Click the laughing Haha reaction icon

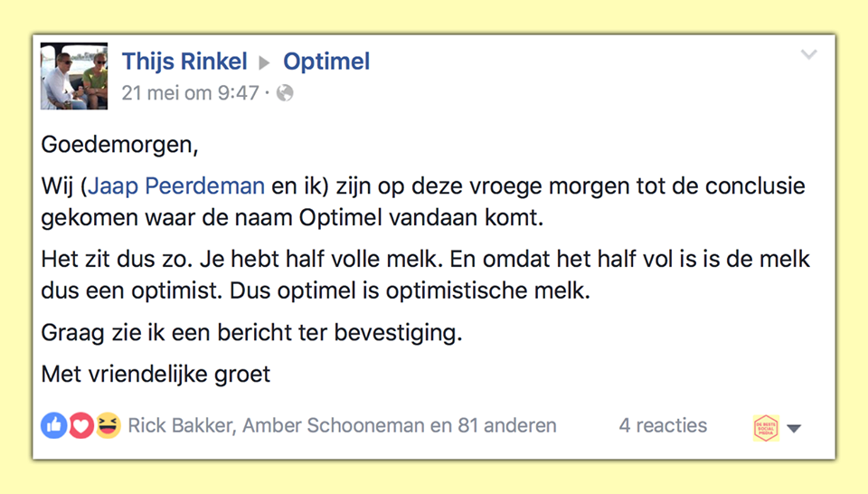pos(108,425)
